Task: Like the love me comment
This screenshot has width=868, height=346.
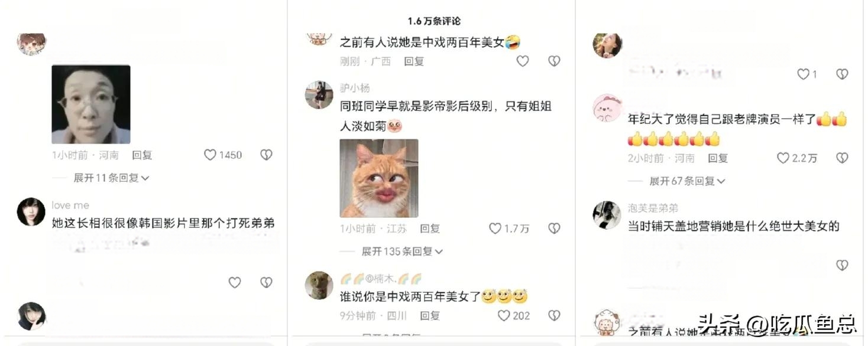Action: [235, 283]
